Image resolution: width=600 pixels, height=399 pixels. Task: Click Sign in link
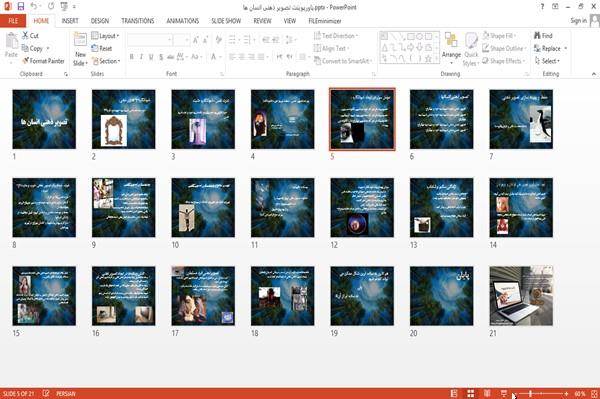click(x=578, y=21)
